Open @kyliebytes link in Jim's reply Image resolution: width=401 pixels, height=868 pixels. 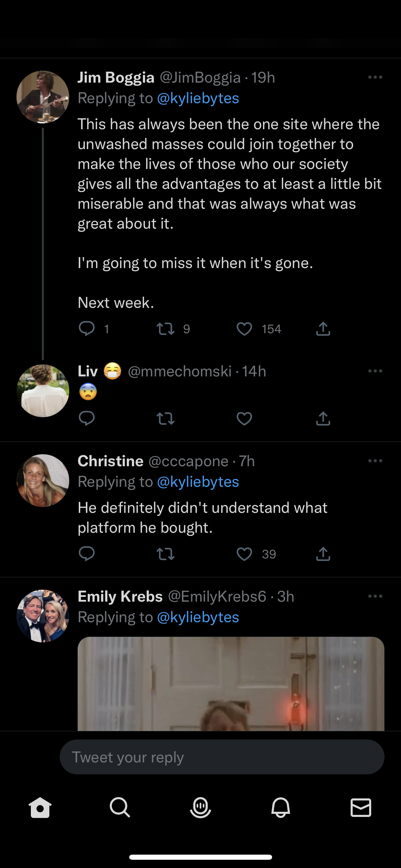click(198, 98)
